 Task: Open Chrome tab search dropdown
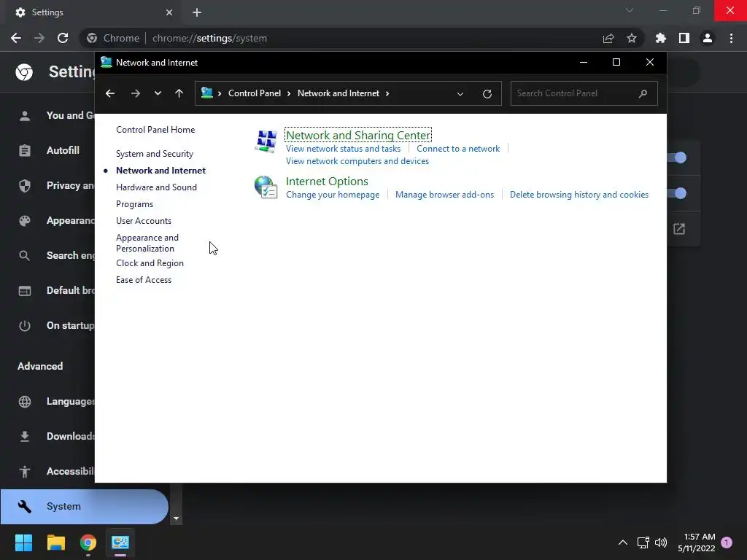[x=630, y=10]
